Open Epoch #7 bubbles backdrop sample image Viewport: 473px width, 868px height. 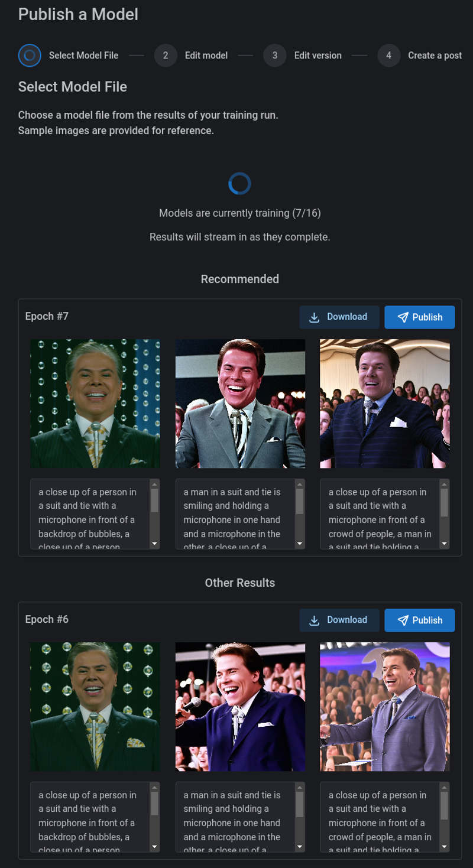click(x=95, y=404)
